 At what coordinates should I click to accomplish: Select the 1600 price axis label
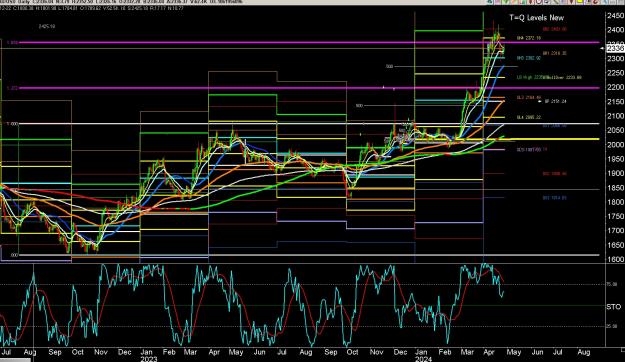(615, 259)
